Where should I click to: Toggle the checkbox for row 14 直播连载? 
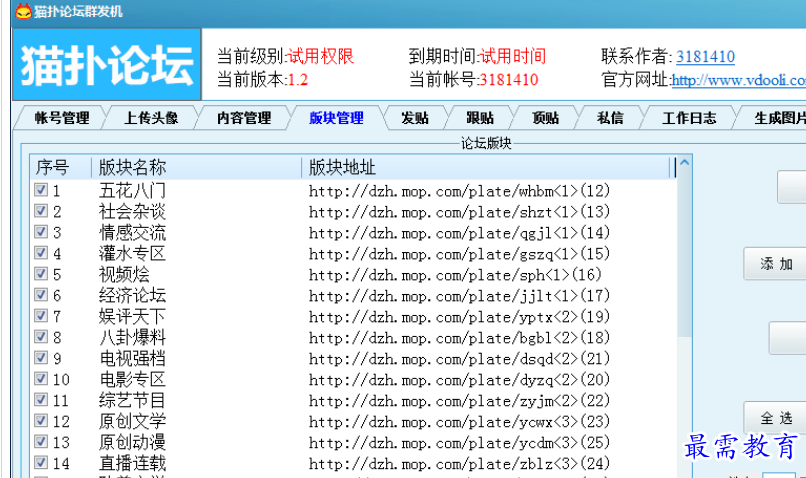(x=41, y=463)
